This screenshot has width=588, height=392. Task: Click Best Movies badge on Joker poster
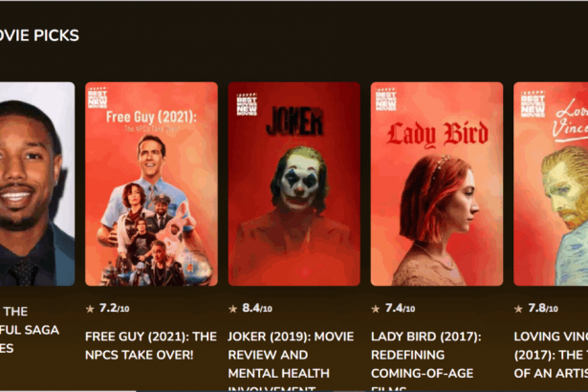click(247, 104)
